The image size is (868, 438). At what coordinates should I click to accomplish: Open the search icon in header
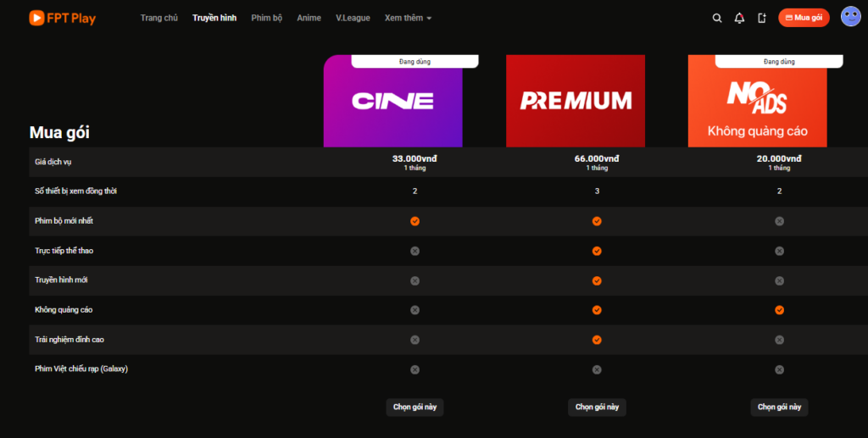(717, 18)
